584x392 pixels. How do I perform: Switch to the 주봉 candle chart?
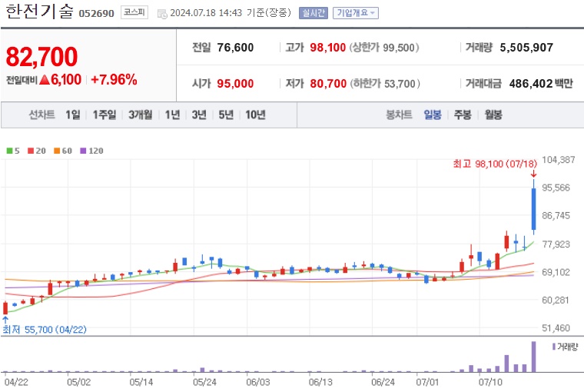(x=463, y=115)
